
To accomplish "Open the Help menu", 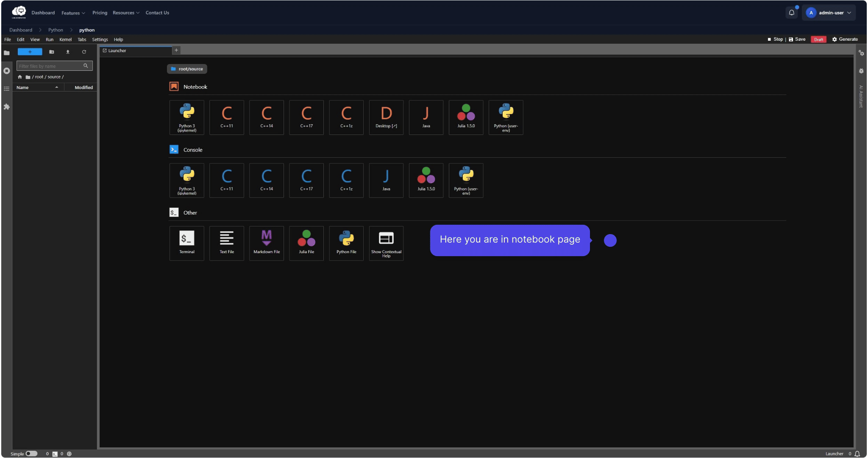I will coord(118,39).
